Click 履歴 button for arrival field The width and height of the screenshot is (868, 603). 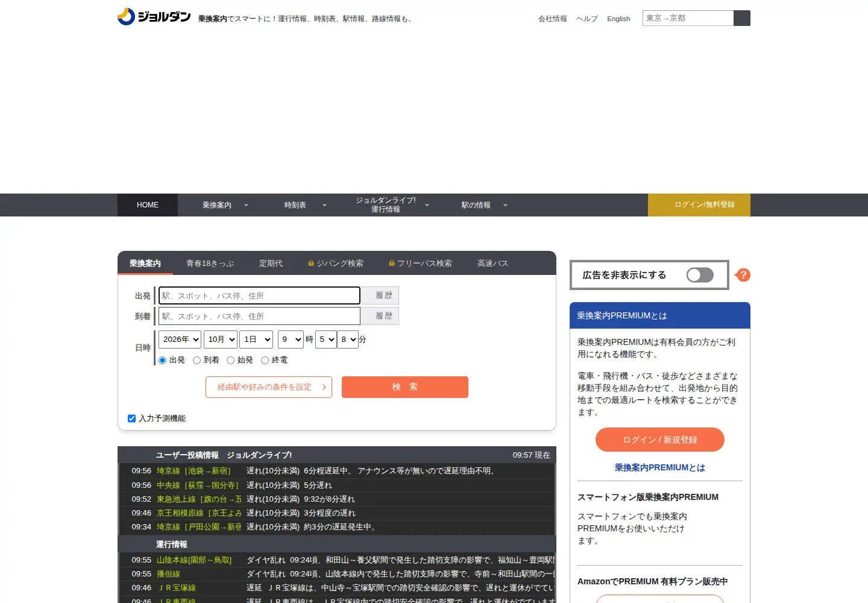point(380,316)
